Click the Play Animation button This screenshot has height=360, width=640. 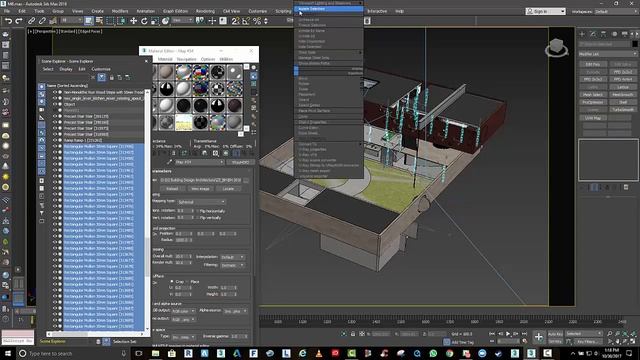[x=508, y=334]
